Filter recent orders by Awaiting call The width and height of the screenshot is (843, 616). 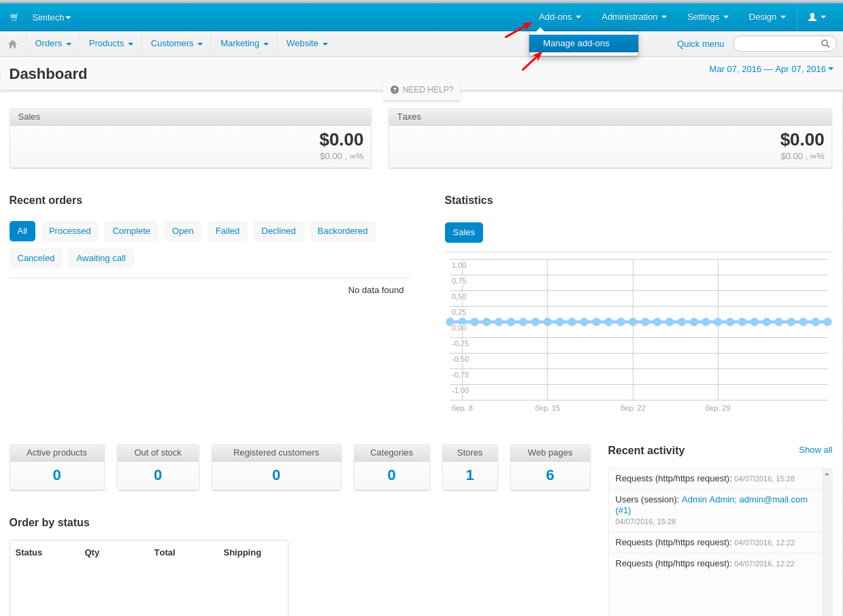coord(101,258)
